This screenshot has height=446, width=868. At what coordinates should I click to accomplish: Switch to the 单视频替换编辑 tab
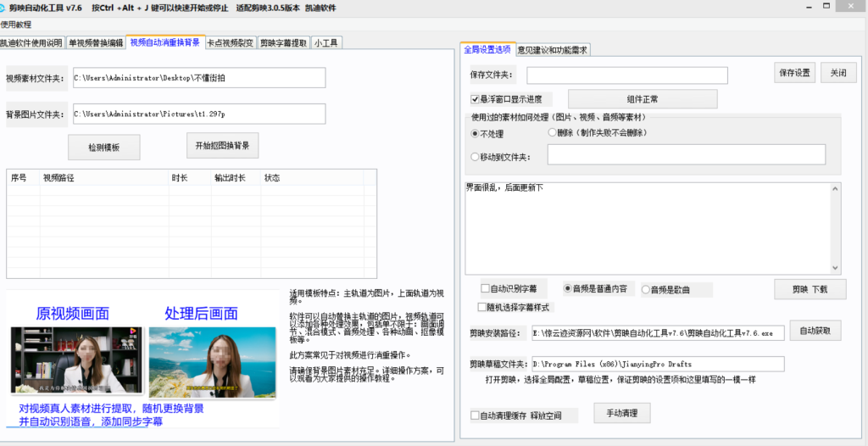tap(96, 42)
